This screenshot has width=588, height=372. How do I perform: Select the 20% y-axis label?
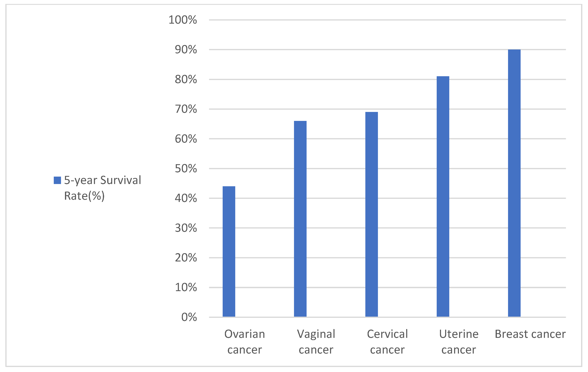tap(186, 258)
